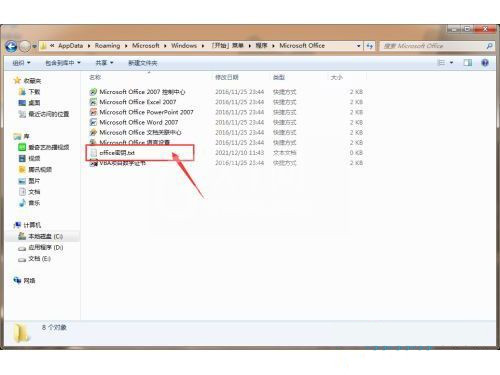Select the Microsoft Office Excel 2007 icon
The height and width of the screenshot is (375, 500).
(x=93, y=102)
